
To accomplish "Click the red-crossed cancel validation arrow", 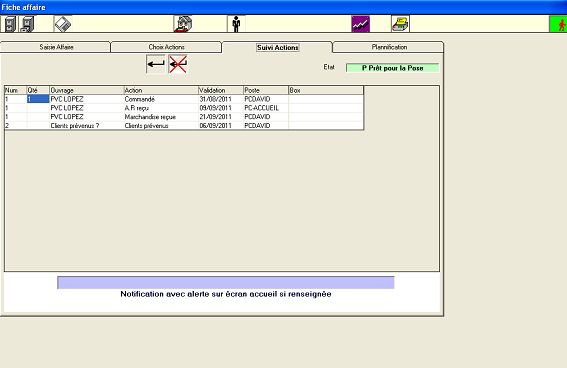I will point(178,64).
